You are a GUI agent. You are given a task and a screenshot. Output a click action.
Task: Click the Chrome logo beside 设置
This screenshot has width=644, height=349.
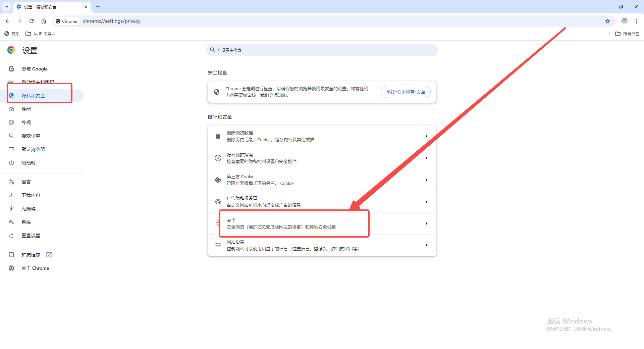coord(11,50)
